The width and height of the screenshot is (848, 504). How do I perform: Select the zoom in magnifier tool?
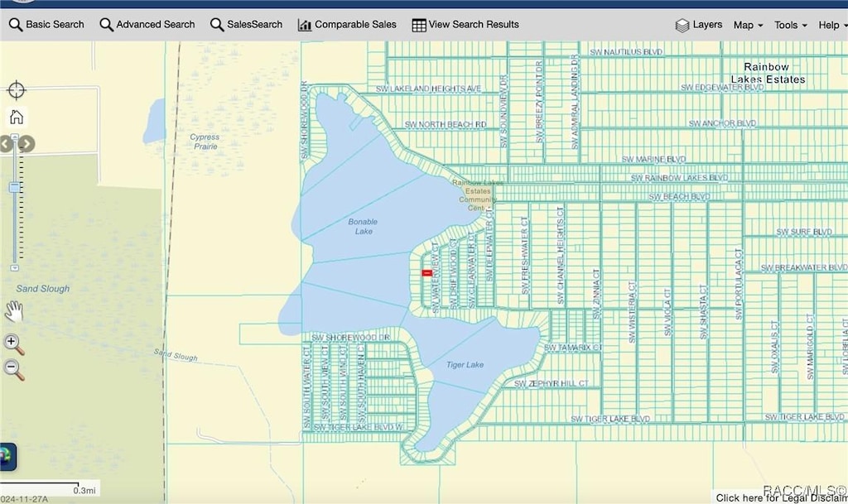pos(14,344)
